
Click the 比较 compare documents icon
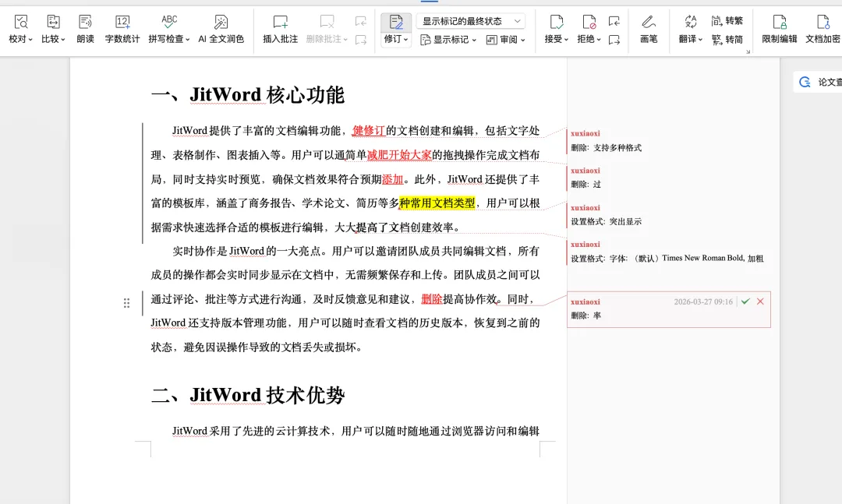pos(53,22)
